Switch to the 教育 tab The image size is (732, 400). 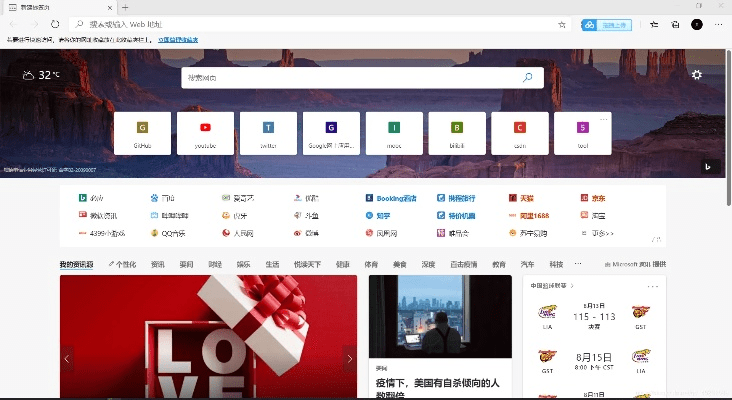499,264
